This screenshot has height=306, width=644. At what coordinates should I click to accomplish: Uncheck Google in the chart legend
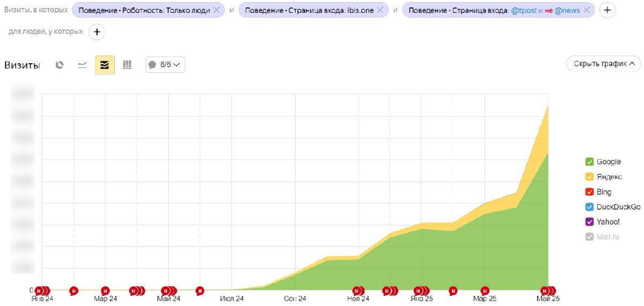[589, 162]
